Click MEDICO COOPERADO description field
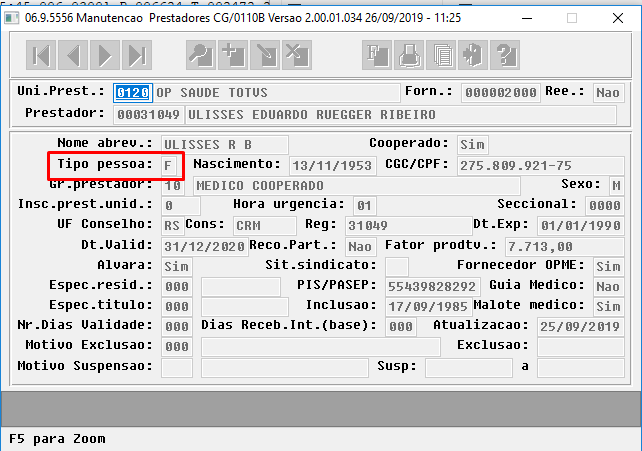The image size is (642, 451). 357,186
